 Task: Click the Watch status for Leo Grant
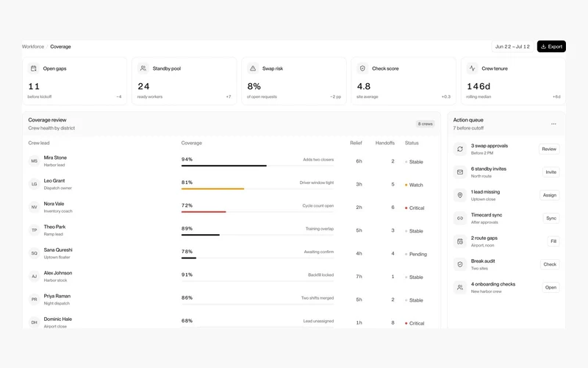[x=414, y=185]
